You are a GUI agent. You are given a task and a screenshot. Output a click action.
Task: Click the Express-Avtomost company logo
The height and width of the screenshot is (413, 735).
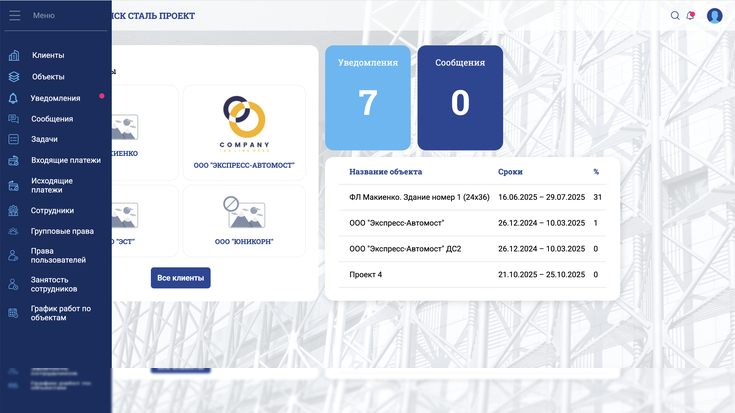click(244, 124)
